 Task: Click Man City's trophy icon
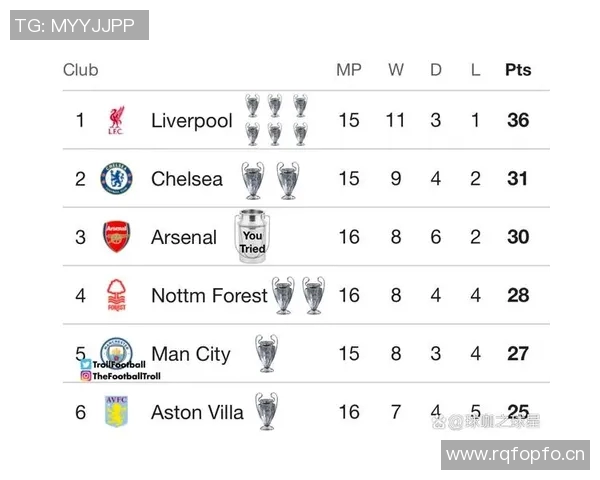tap(266, 352)
